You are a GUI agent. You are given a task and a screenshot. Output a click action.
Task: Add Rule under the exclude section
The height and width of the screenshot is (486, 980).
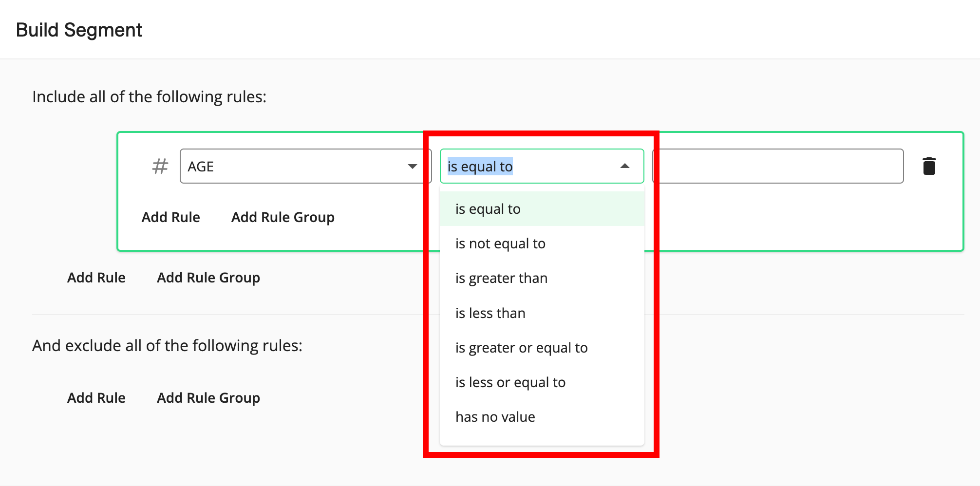96,398
